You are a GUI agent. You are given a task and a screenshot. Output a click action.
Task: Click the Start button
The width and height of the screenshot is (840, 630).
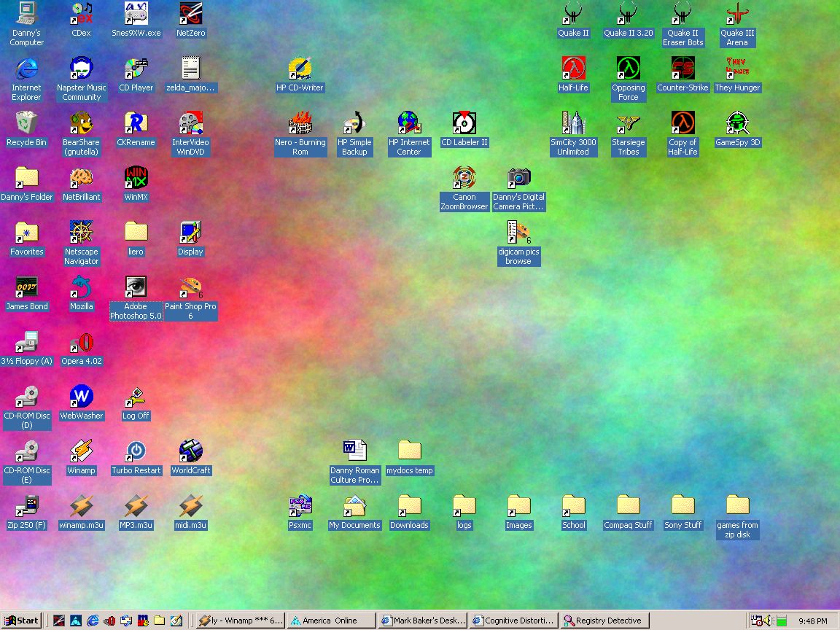[22, 621]
